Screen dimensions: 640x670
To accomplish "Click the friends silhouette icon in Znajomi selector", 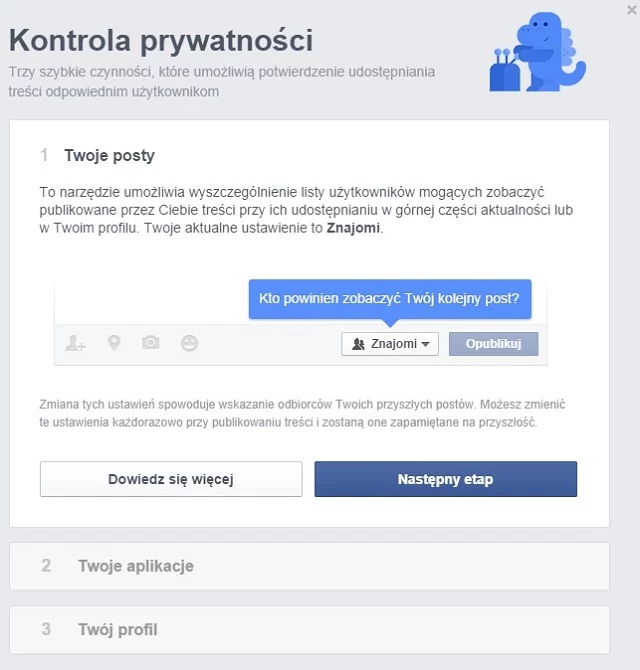I will pos(358,344).
